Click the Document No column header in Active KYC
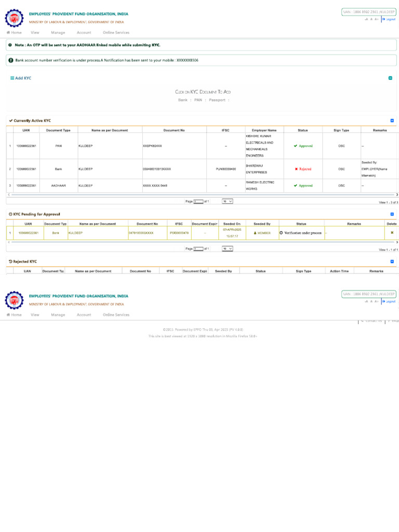The height and width of the screenshot is (532, 399). click(174, 130)
